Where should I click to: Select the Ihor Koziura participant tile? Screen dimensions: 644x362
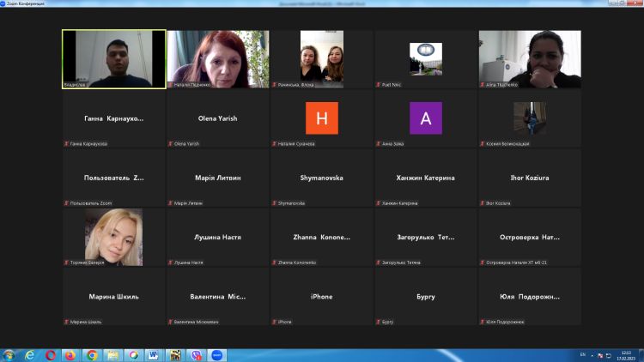(x=530, y=178)
